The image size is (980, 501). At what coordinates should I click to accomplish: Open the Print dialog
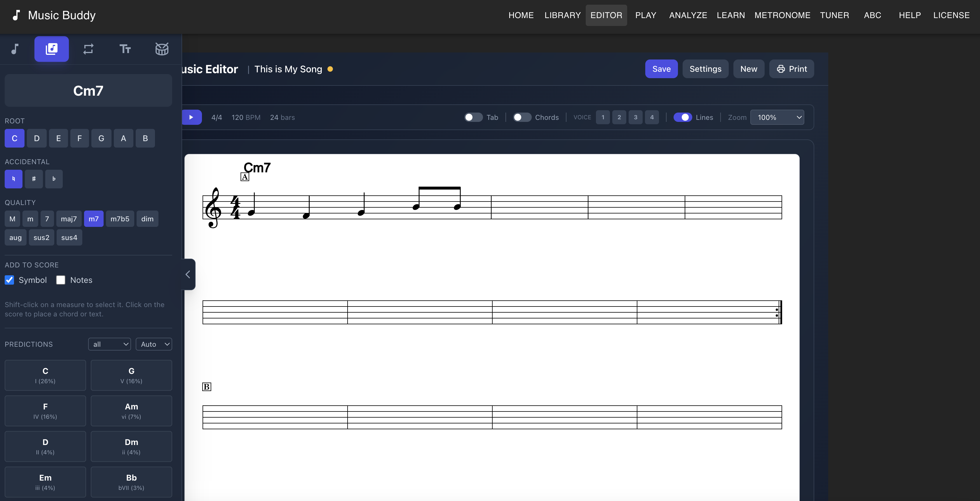791,69
